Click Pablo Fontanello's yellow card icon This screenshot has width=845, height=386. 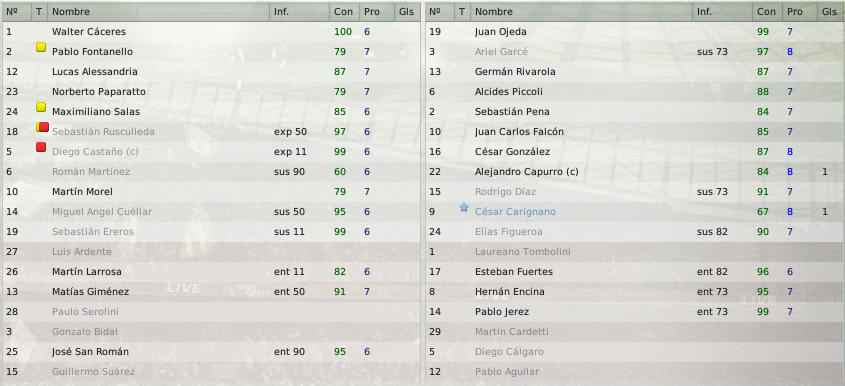tap(41, 47)
